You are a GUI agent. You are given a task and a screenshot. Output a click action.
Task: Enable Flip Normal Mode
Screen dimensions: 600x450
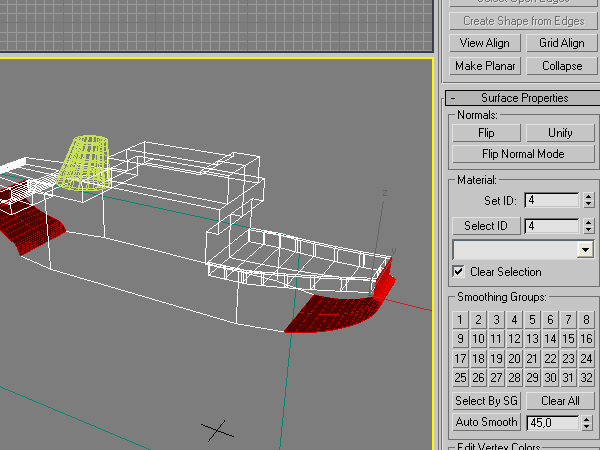pyautogui.click(x=523, y=154)
